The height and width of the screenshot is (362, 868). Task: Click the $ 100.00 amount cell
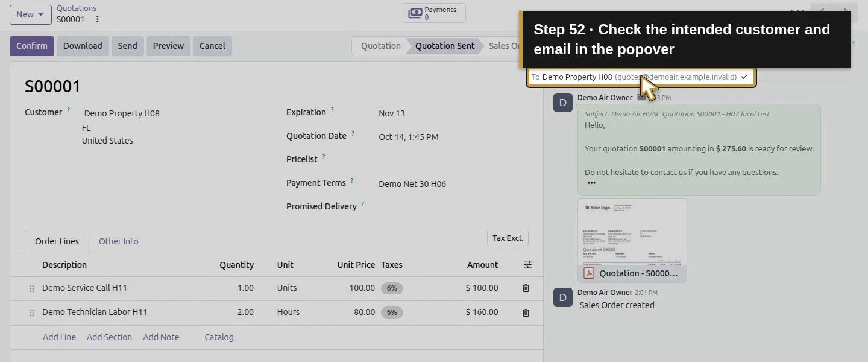482,288
